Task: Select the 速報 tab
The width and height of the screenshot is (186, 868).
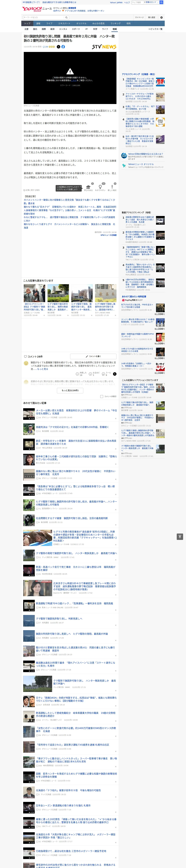Action: pyautogui.click(x=38, y=24)
